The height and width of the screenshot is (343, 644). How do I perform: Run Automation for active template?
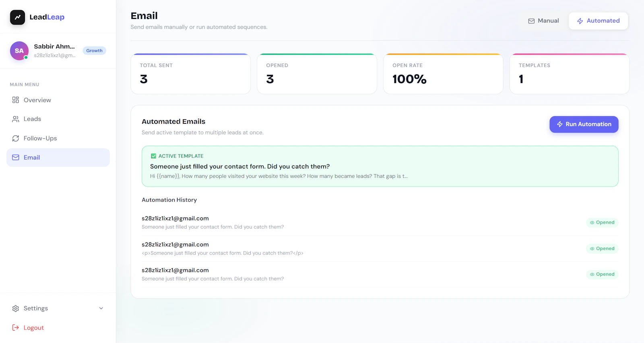(x=584, y=124)
